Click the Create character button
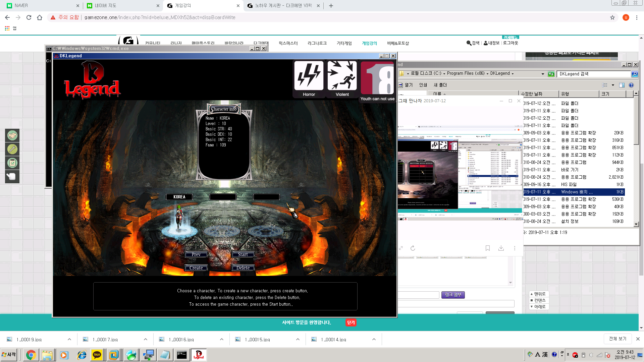 click(196, 268)
